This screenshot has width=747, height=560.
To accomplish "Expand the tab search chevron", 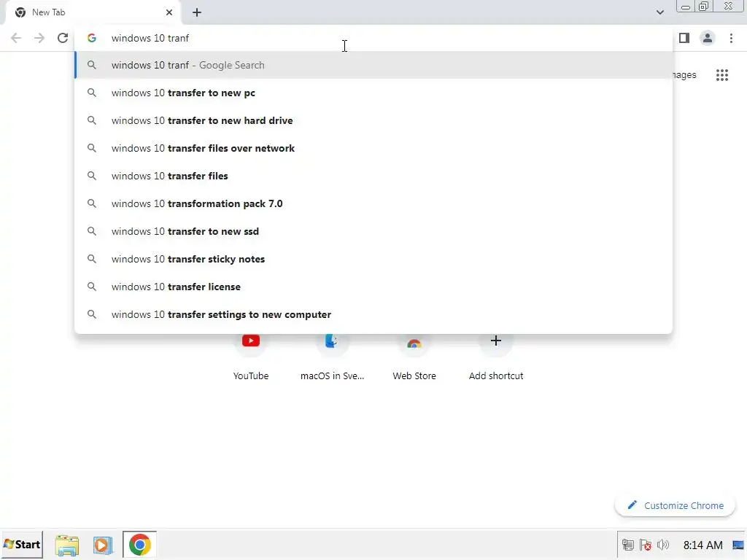I will pyautogui.click(x=659, y=12).
